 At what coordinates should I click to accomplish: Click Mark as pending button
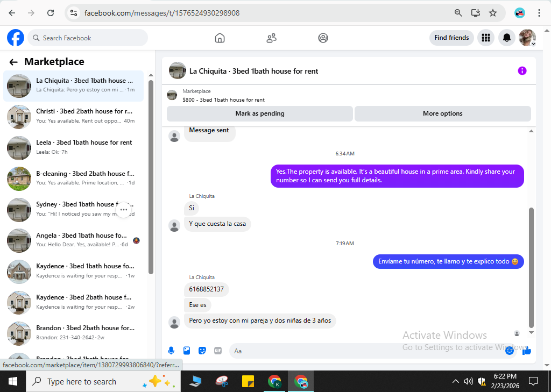(260, 113)
